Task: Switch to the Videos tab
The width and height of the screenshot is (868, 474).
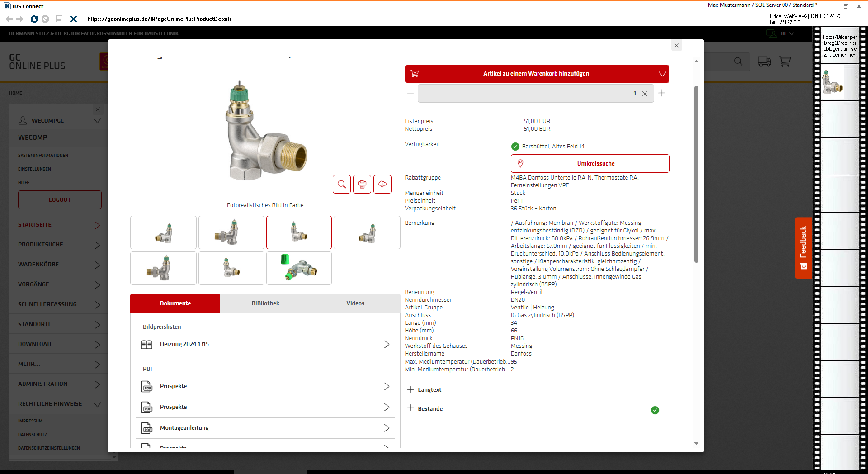Action: [x=355, y=303]
